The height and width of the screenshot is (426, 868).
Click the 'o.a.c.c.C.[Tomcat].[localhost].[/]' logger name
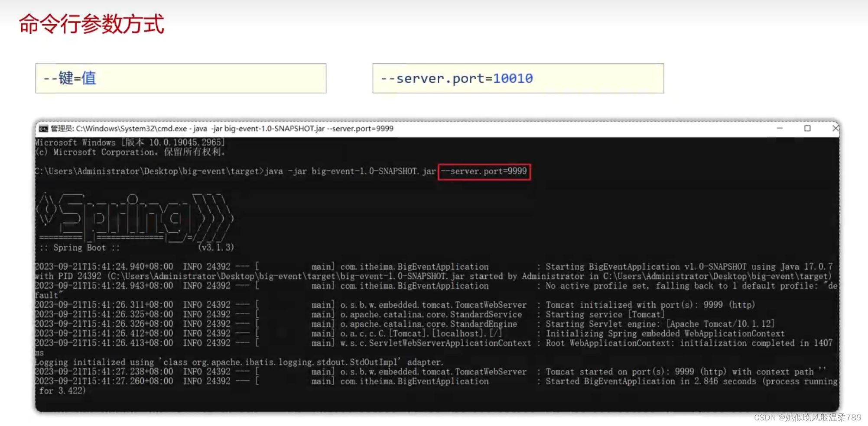click(x=421, y=333)
